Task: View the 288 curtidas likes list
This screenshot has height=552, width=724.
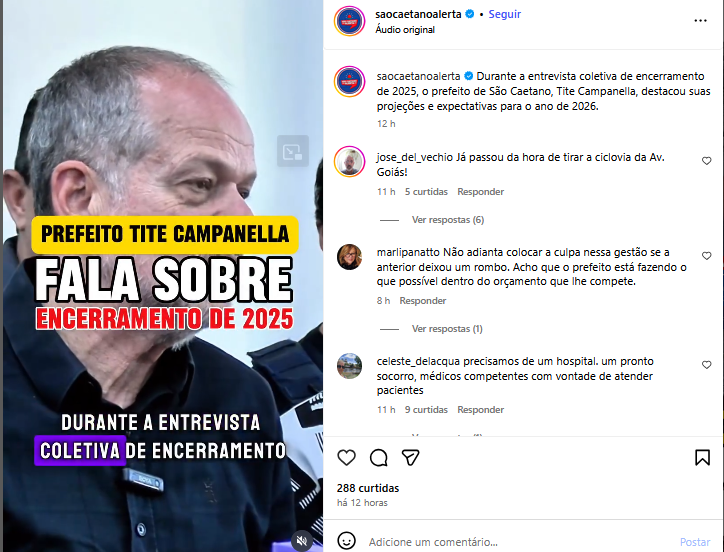Action: [x=368, y=488]
